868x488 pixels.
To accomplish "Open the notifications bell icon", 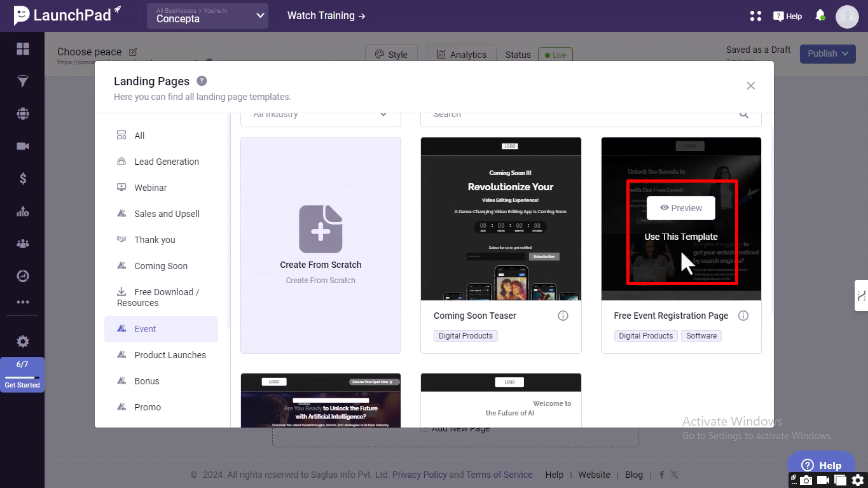I will click(x=820, y=15).
